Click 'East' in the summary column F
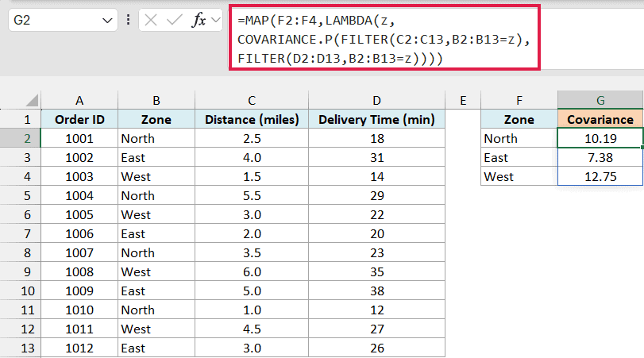Viewport: 644px width, 358px height. pos(519,158)
